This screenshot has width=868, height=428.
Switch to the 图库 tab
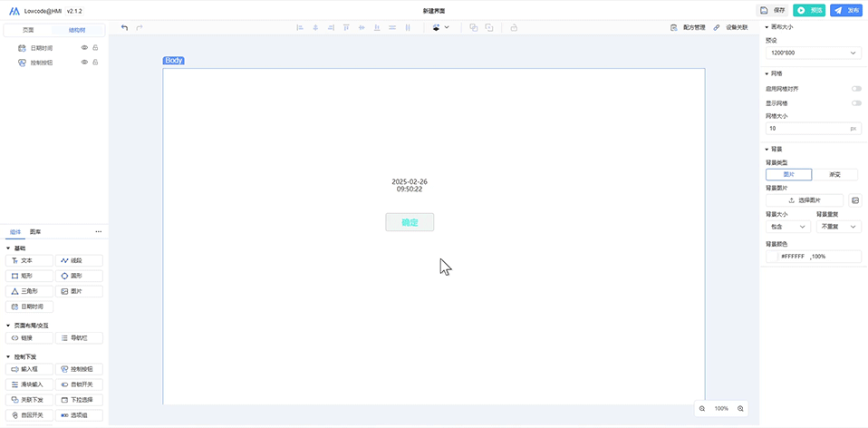click(x=34, y=232)
